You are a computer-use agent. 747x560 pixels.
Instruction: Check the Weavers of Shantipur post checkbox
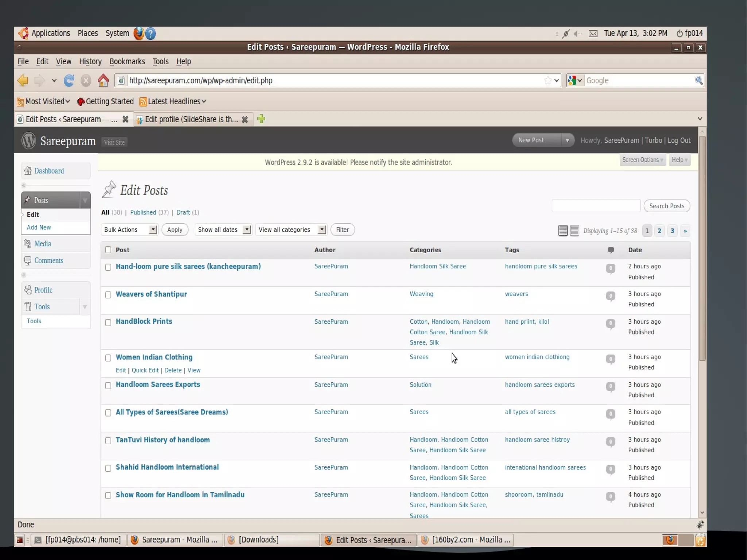click(x=108, y=295)
